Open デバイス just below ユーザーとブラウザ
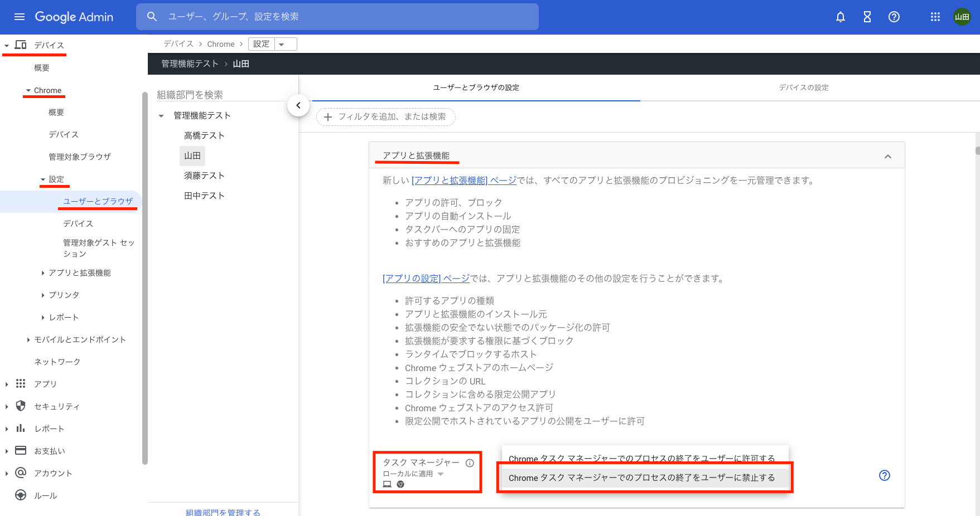Screen dimensions: 980x516 (78, 223)
